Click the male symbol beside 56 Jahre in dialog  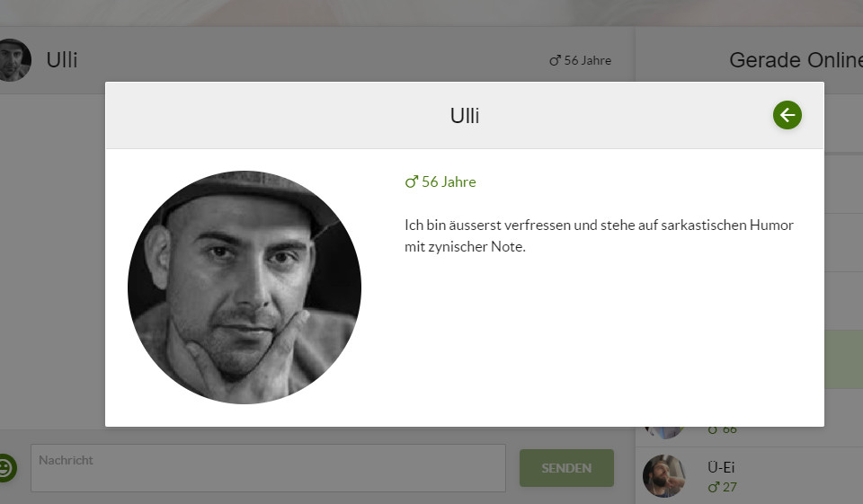412,181
